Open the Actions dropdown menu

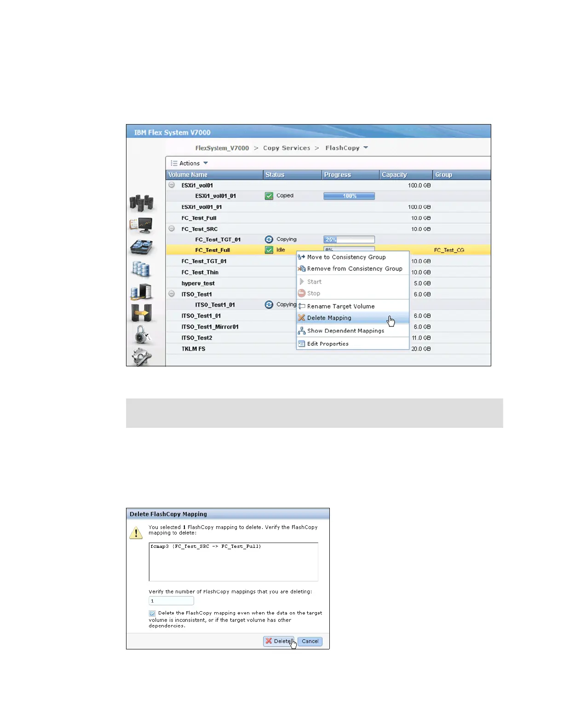click(x=190, y=163)
